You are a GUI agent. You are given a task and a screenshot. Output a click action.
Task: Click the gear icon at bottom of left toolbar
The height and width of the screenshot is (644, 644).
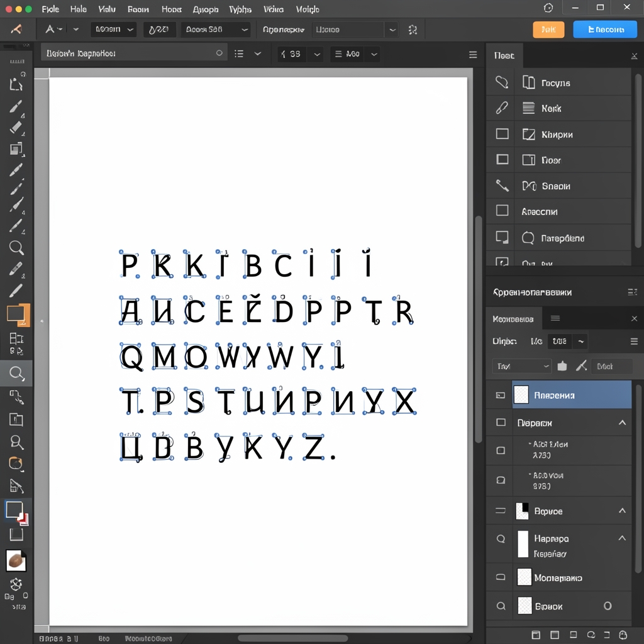click(x=16, y=584)
